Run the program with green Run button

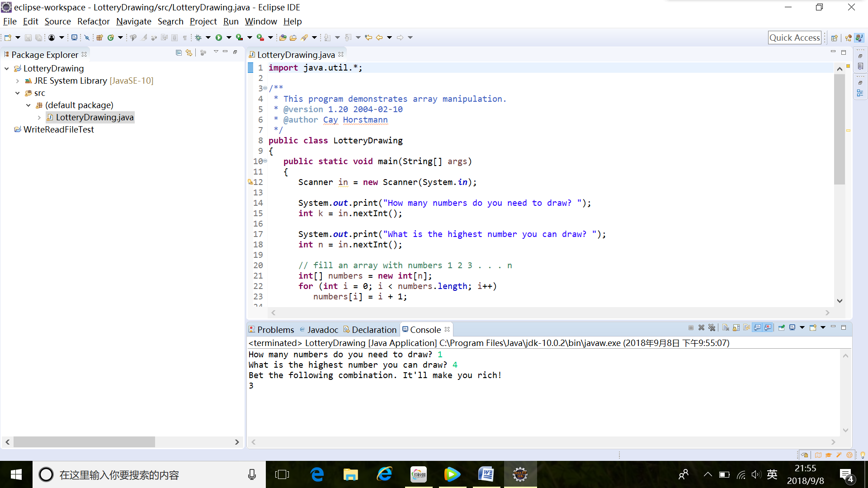tap(219, 38)
